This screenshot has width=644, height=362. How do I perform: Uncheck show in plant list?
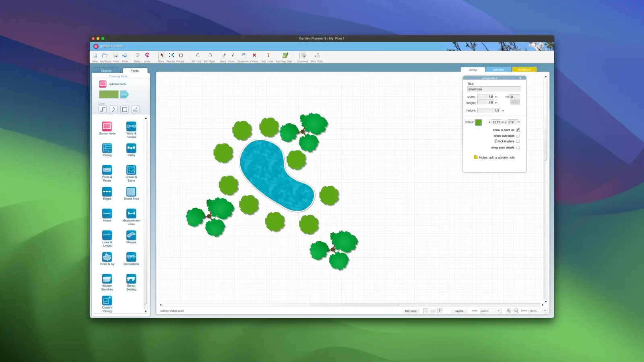(x=518, y=130)
